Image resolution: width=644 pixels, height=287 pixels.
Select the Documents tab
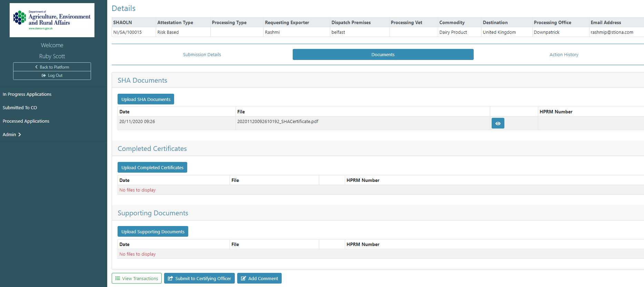click(x=383, y=55)
